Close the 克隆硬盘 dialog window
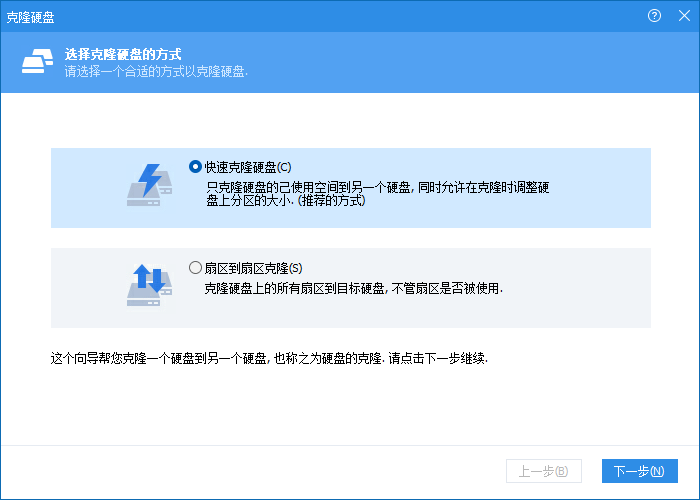This screenshot has width=700, height=500. pos(684,16)
